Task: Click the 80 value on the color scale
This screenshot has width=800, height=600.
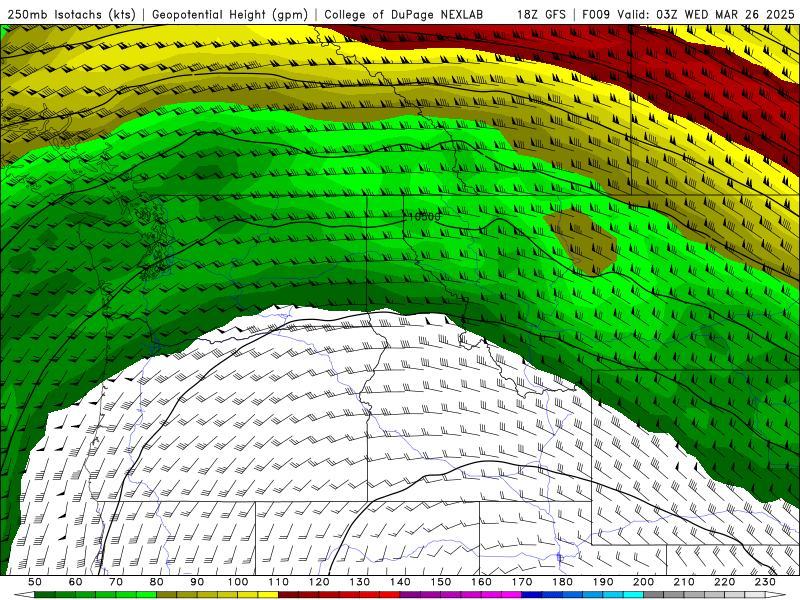Action: click(157, 582)
